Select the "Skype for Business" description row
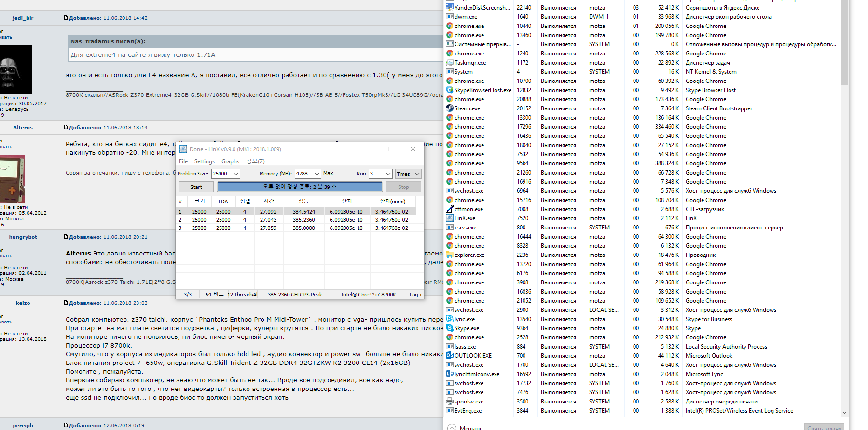This screenshot has height=430, width=868. point(709,319)
